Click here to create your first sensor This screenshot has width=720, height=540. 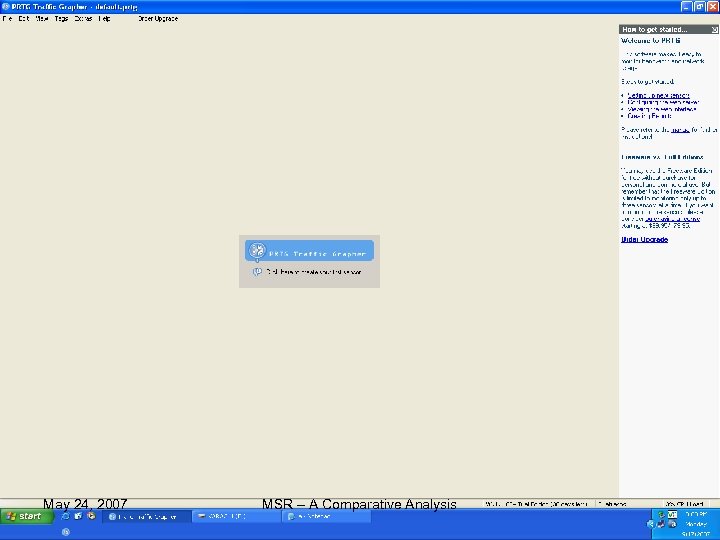(x=314, y=272)
